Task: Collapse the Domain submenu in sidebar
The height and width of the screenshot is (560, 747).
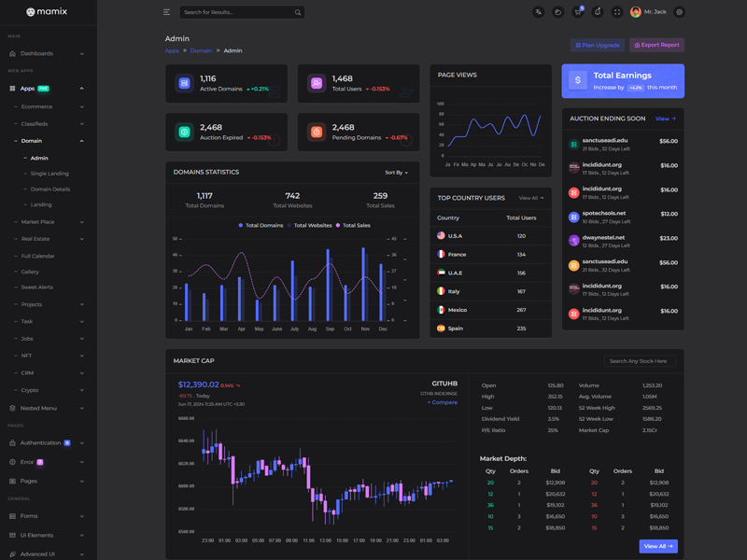Action: 81,141
